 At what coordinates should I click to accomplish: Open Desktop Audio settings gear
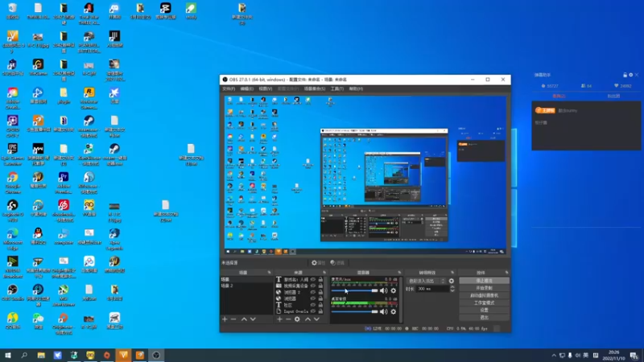point(394,311)
